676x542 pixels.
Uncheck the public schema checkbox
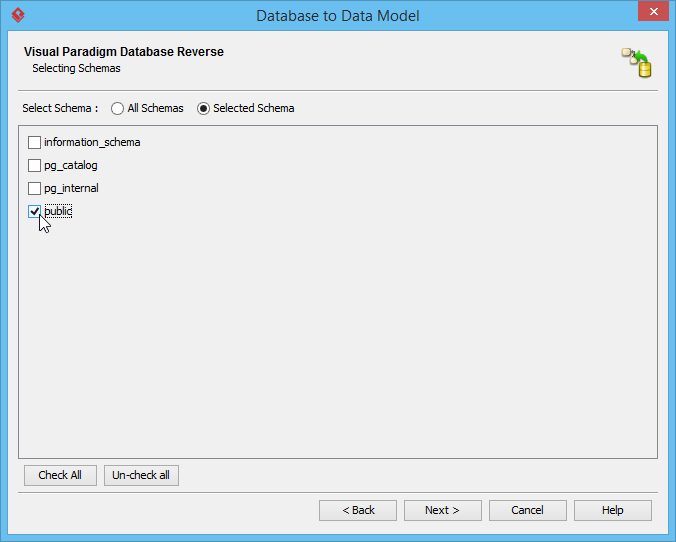[x=34, y=211]
